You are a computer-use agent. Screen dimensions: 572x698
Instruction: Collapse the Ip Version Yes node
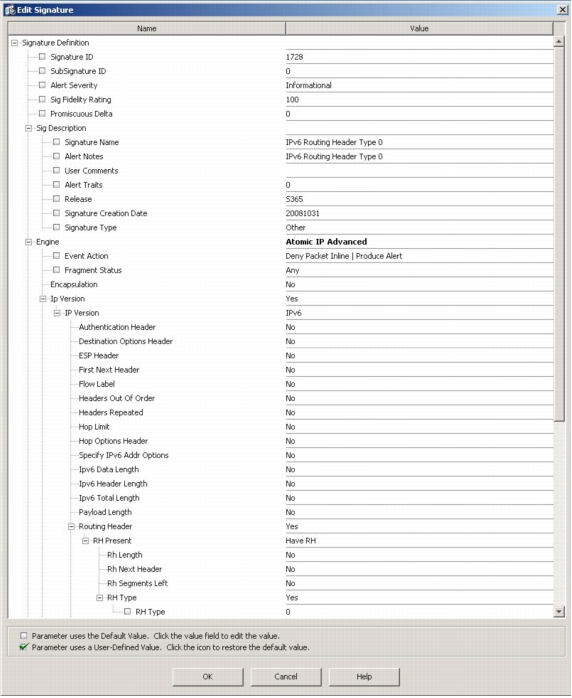(43, 299)
